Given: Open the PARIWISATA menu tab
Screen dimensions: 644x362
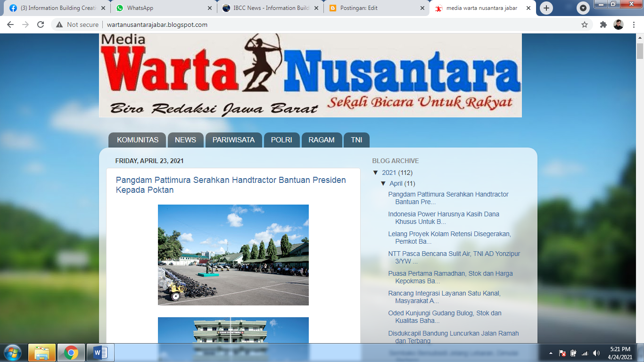Looking at the screenshot, I should click(x=233, y=140).
